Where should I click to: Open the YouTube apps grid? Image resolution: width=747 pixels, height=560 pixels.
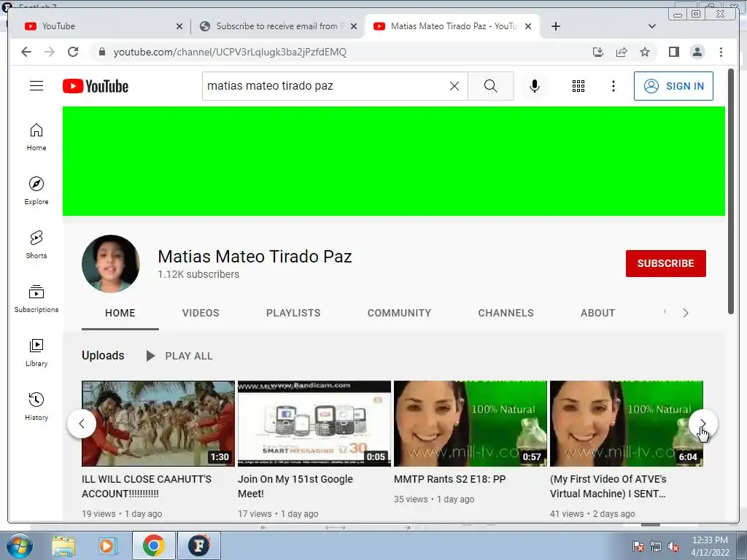[578, 86]
